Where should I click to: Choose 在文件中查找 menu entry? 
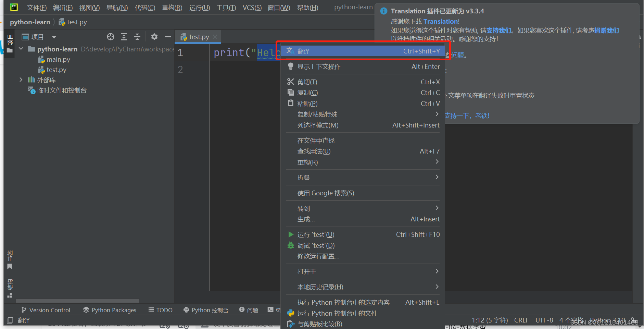tap(363, 141)
